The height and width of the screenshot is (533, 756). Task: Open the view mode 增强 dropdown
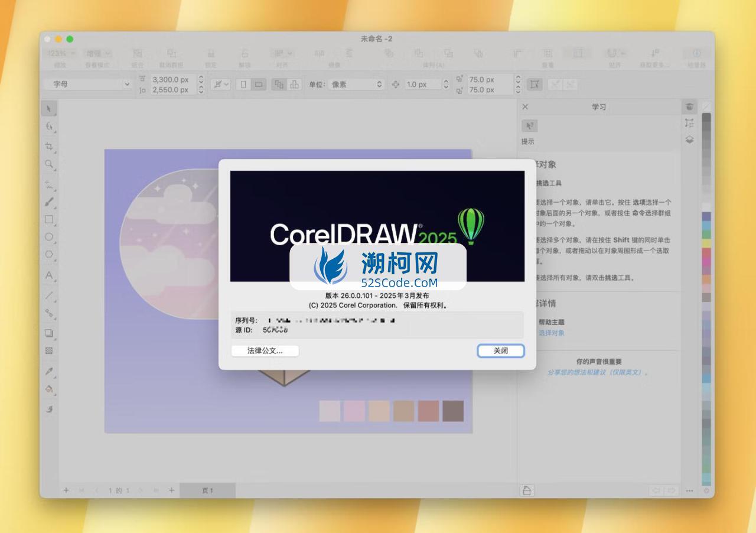[x=98, y=53]
